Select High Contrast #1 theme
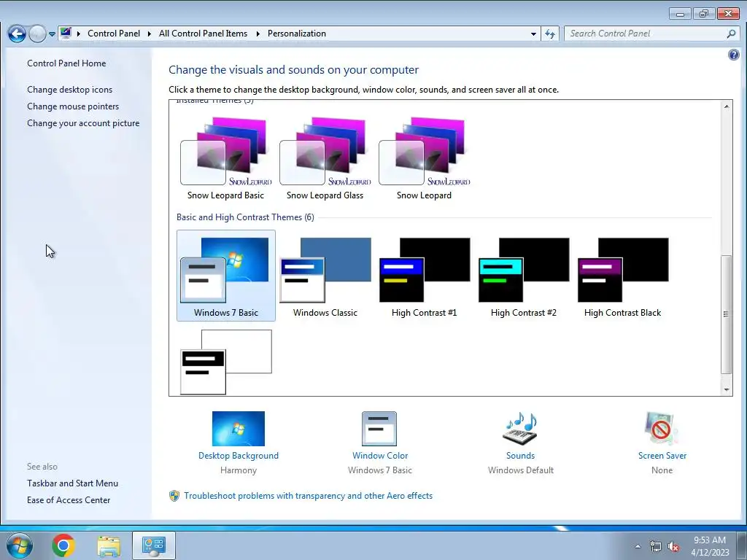The image size is (747, 560). (424, 276)
